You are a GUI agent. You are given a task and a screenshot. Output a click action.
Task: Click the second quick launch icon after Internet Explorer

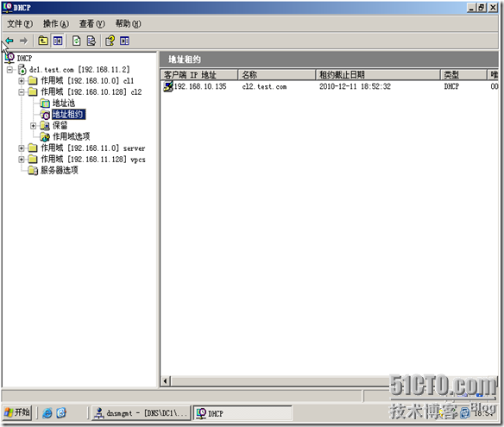(61, 413)
